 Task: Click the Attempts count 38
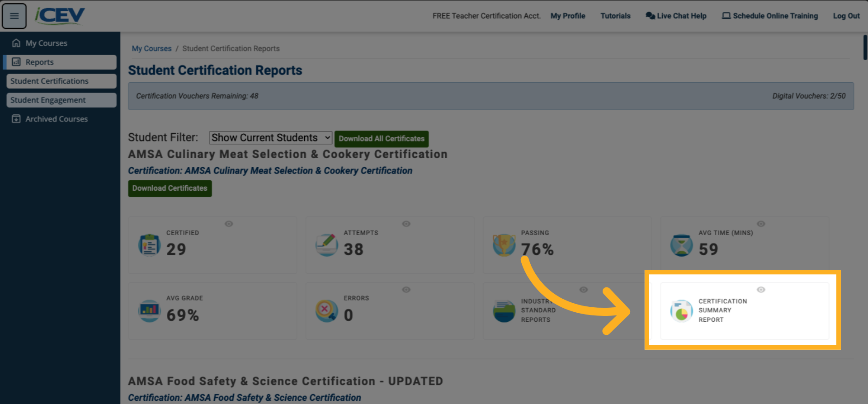354,249
